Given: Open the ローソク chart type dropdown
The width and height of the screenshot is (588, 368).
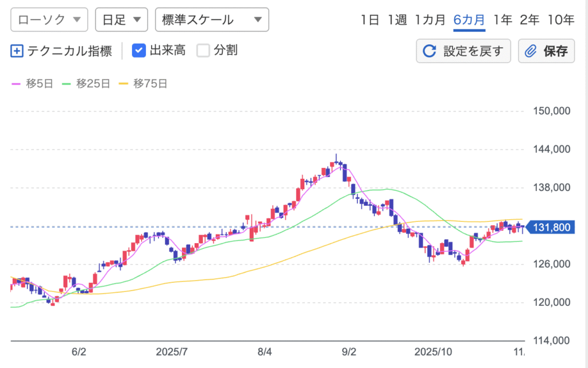Looking at the screenshot, I should (x=49, y=20).
